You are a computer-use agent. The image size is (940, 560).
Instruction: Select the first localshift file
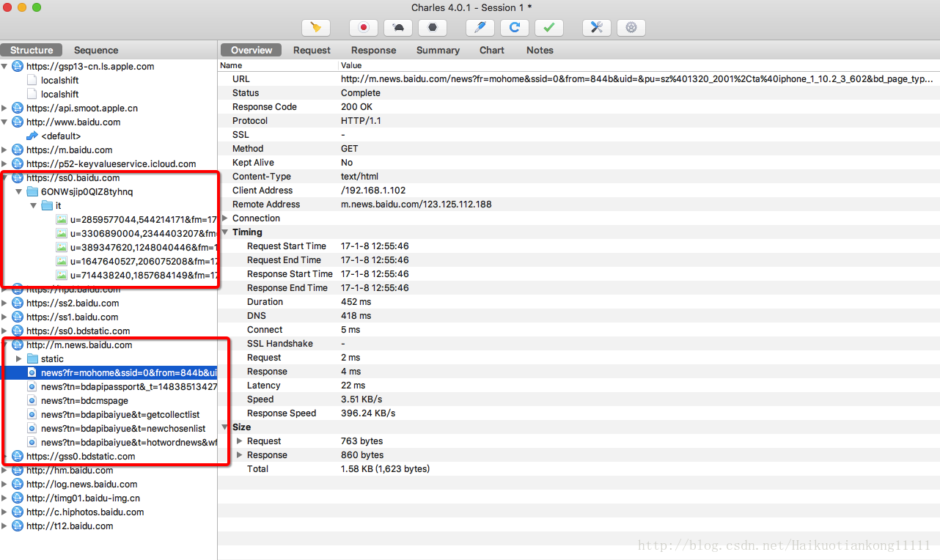click(60, 80)
